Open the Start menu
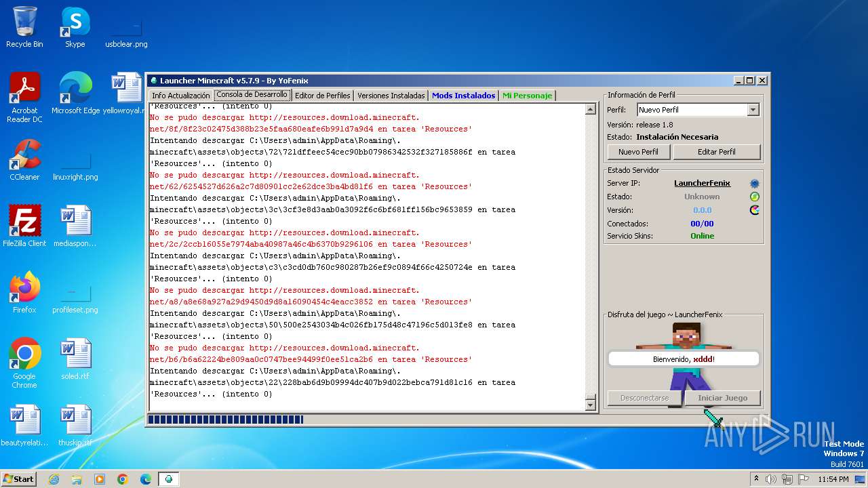This screenshot has height=488, width=868. [x=19, y=479]
